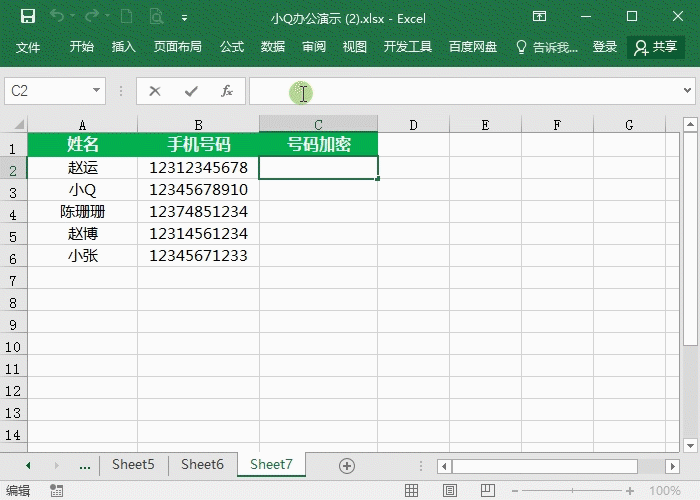Image resolution: width=700 pixels, height=500 pixels.
Task: Click the Print Preview icon
Action: [156, 17]
